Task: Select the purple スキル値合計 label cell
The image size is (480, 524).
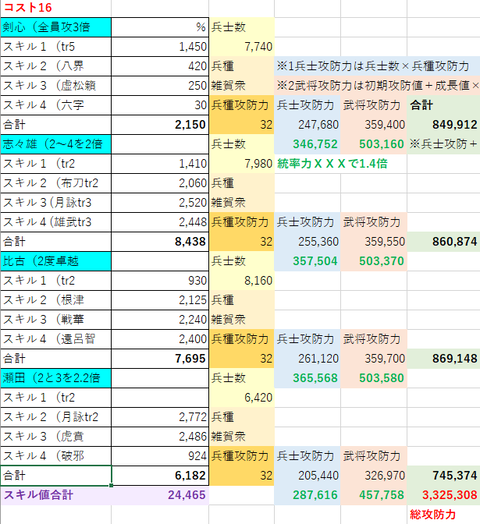Action: click(56, 495)
